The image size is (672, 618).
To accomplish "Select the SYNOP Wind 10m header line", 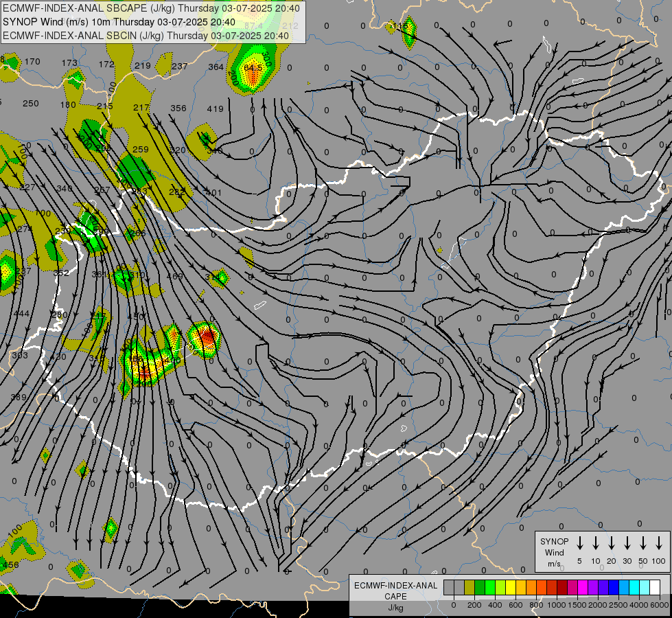I will coord(119,22).
